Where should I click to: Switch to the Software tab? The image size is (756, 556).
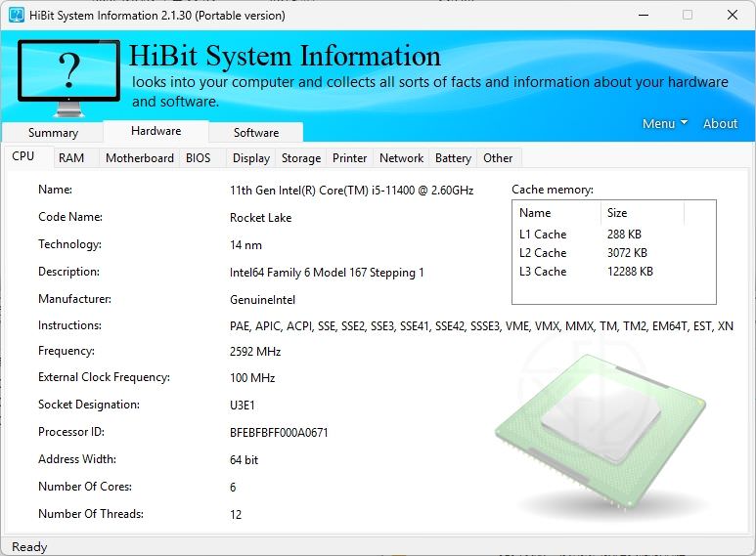tap(256, 133)
